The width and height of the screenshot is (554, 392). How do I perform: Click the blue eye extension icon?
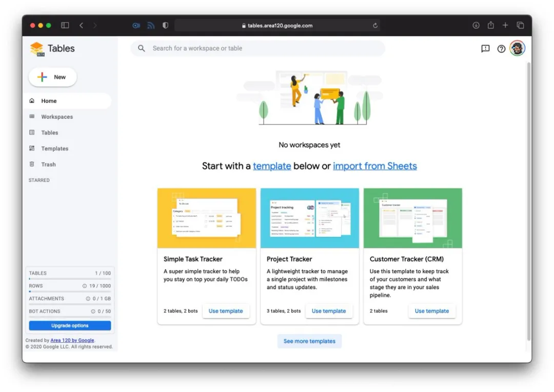coord(136,26)
